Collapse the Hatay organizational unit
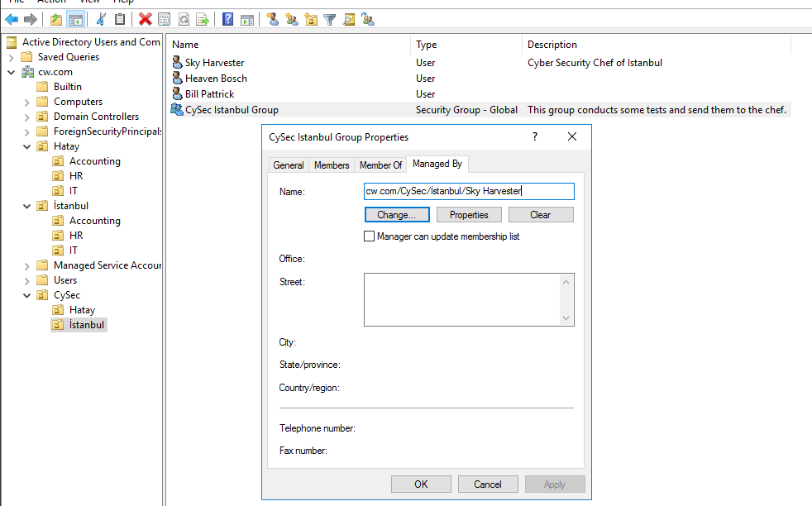 27,146
